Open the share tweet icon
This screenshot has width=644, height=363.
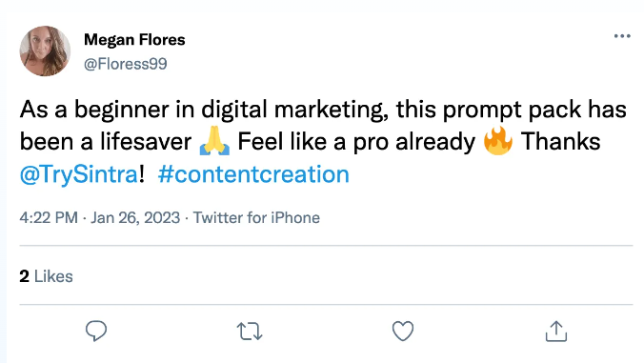(x=556, y=331)
